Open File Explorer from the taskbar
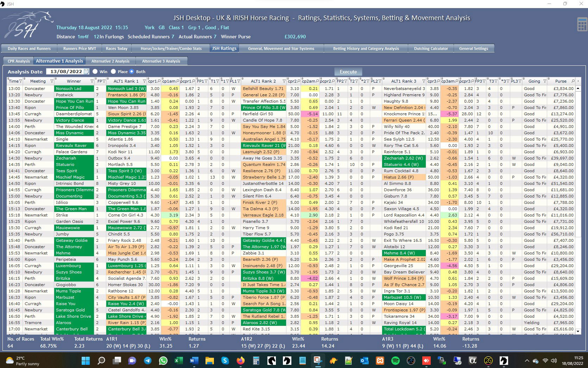Screen dimensions: 588x368 (209, 360)
